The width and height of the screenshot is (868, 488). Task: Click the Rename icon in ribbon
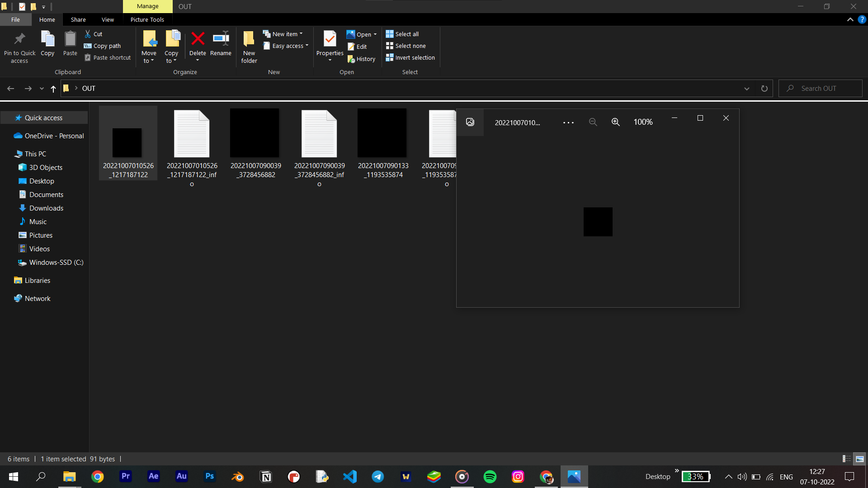(221, 39)
